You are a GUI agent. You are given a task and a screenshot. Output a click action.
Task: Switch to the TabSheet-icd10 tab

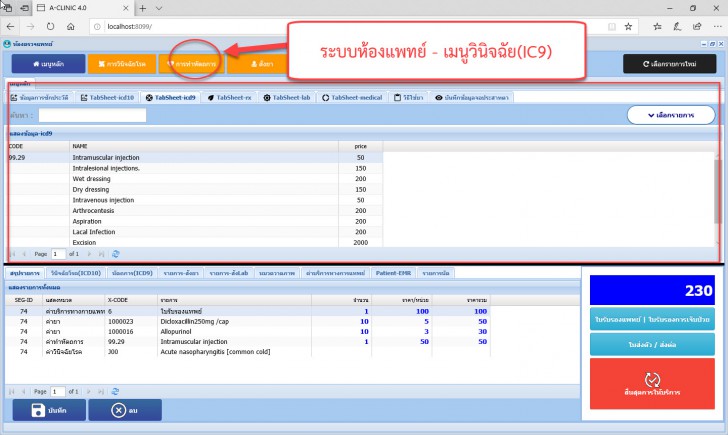coord(107,97)
